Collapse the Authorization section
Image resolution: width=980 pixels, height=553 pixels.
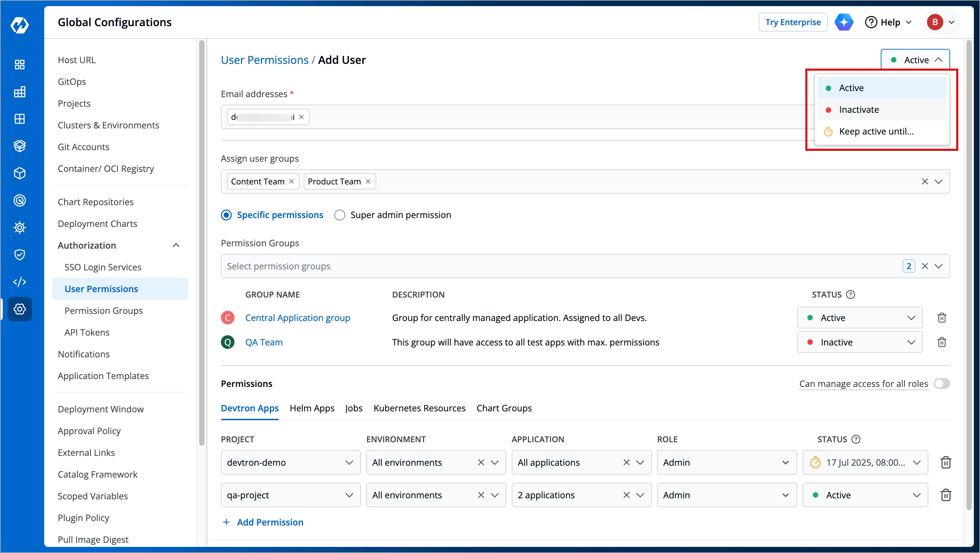click(x=176, y=245)
